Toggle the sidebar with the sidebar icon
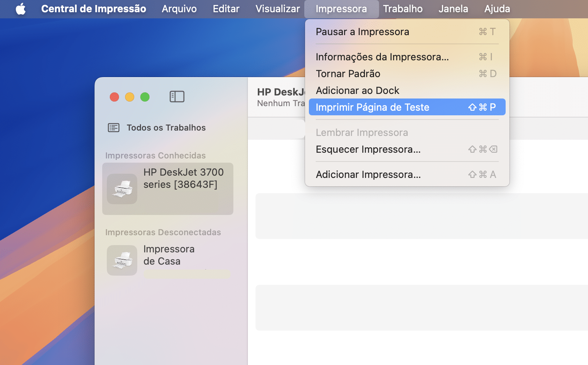The width and height of the screenshot is (588, 365). click(x=177, y=97)
